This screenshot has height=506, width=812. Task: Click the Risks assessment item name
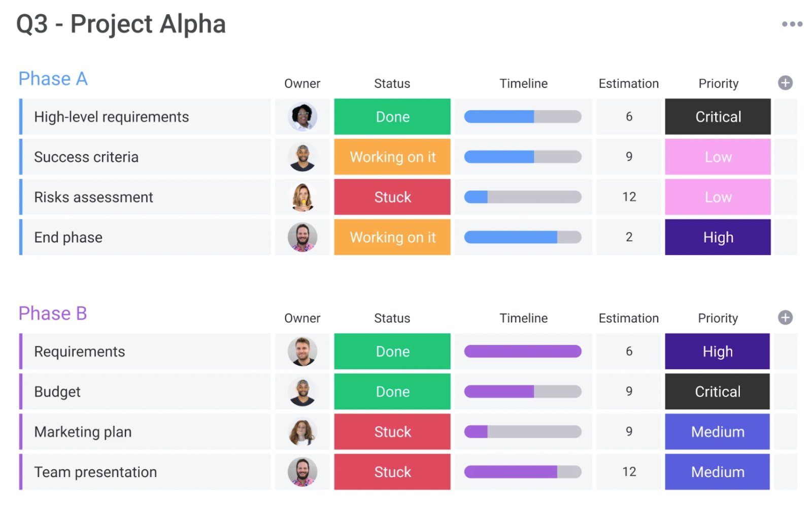pyautogui.click(x=93, y=197)
